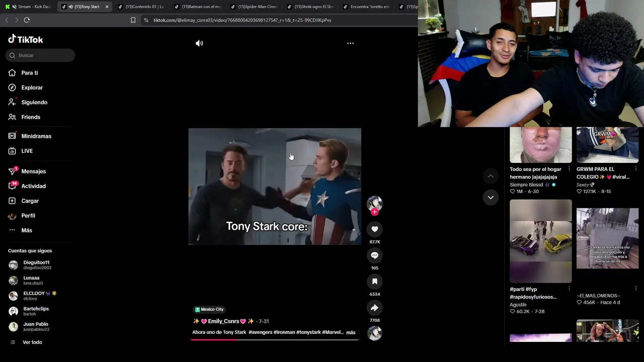This screenshot has width=644, height=362.
Task: Go back in browser history
Action: coord(7,20)
